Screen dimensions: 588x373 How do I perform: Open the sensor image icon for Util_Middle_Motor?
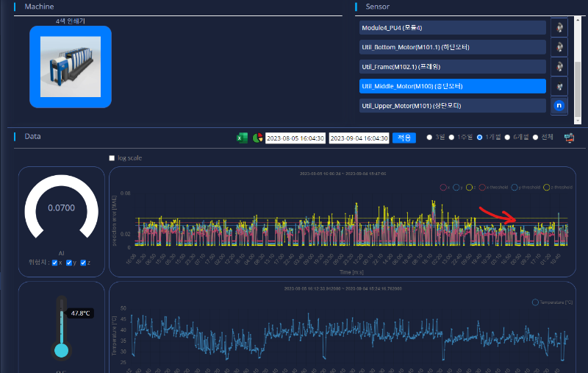coord(559,86)
